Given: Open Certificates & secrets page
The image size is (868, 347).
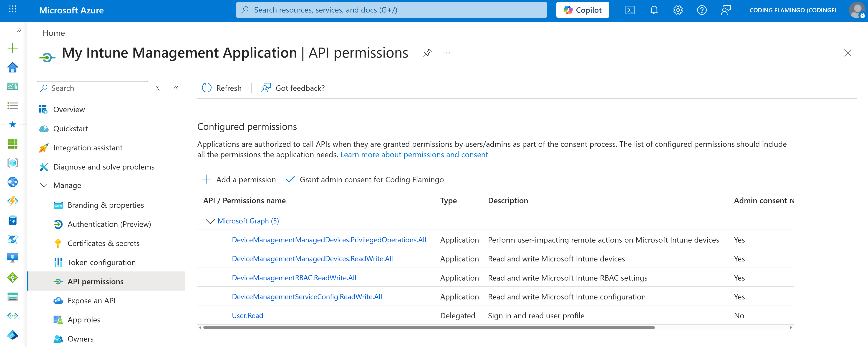Looking at the screenshot, I should tap(103, 243).
